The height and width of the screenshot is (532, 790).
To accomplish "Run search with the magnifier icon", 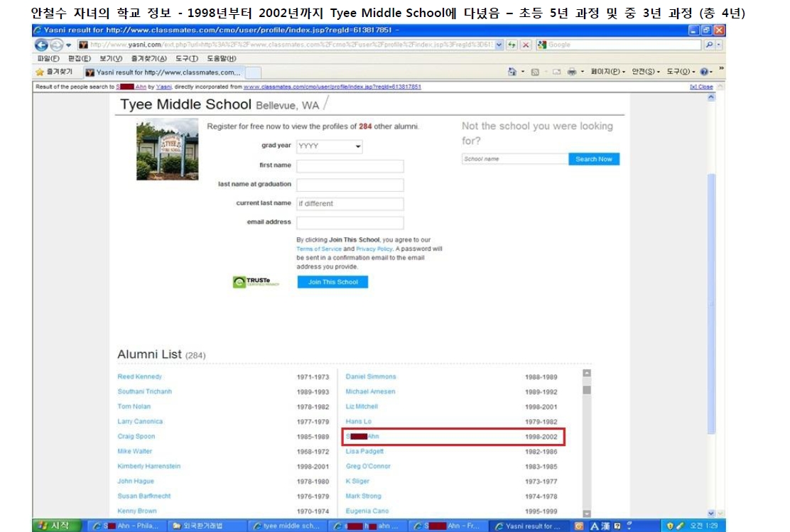I will click(709, 45).
